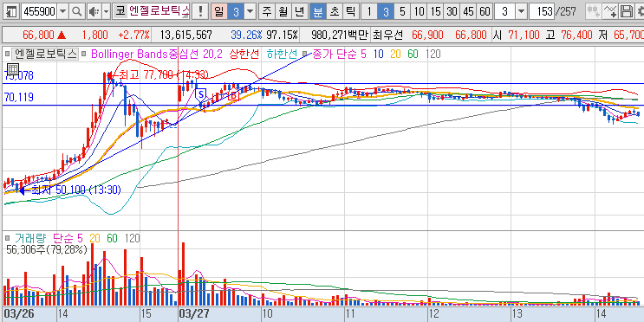Choose the 45 minute interval button
Image resolution: width=644 pixels, height=322 pixels.
pyautogui.click(x=468, y=11)
